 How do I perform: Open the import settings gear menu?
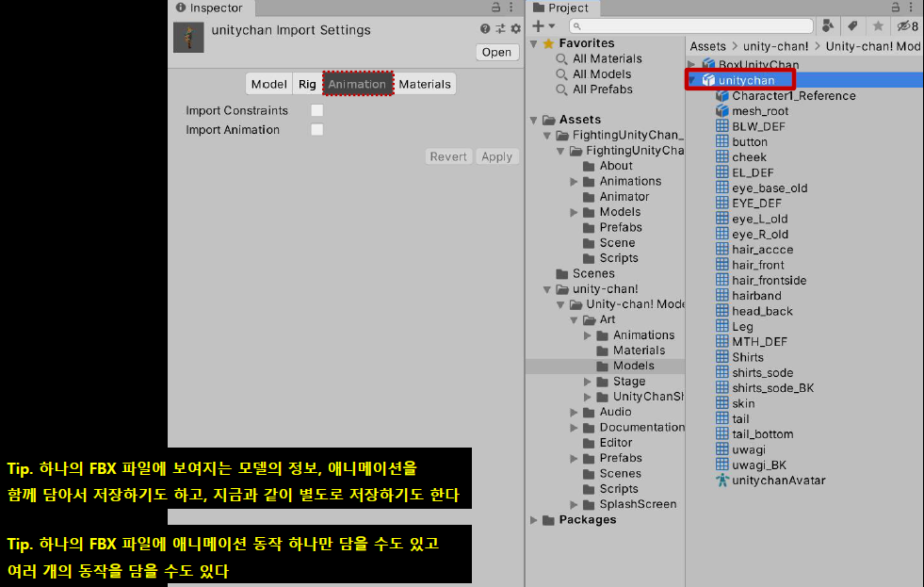pos(515,29)
